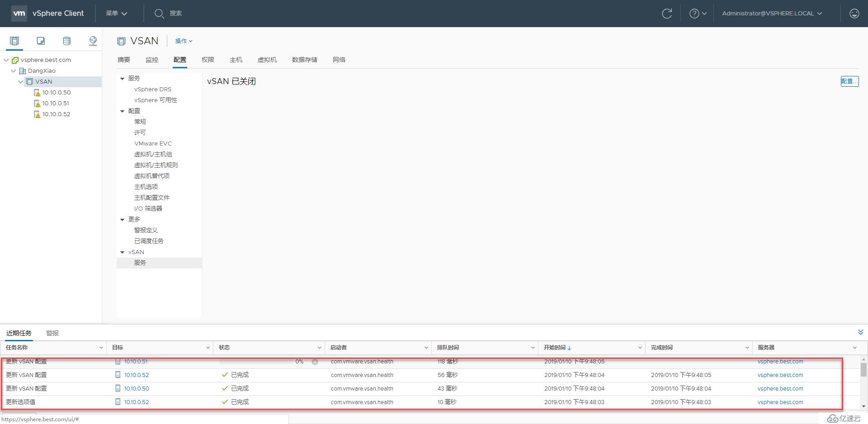The image size is (868, 424).
Task: Click the tasks scrollbar down arrow
Action: pyautogui.click(x=863, y=406)
